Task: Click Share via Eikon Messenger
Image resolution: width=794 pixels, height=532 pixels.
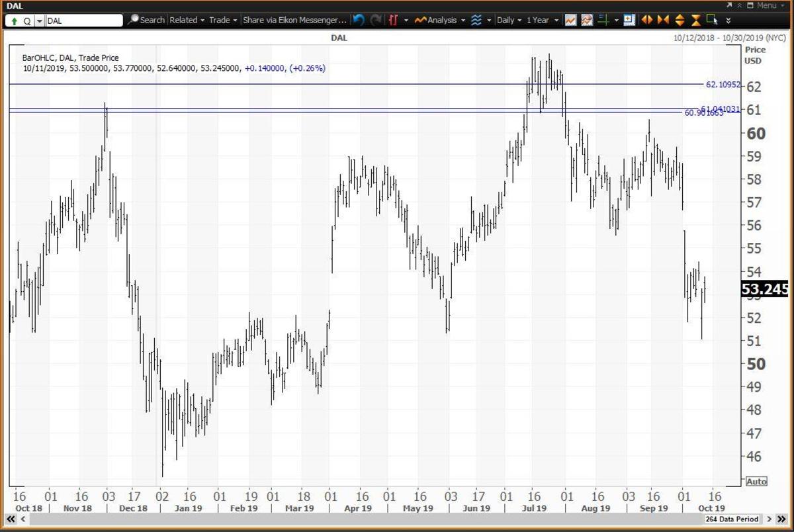Action: 294,20
